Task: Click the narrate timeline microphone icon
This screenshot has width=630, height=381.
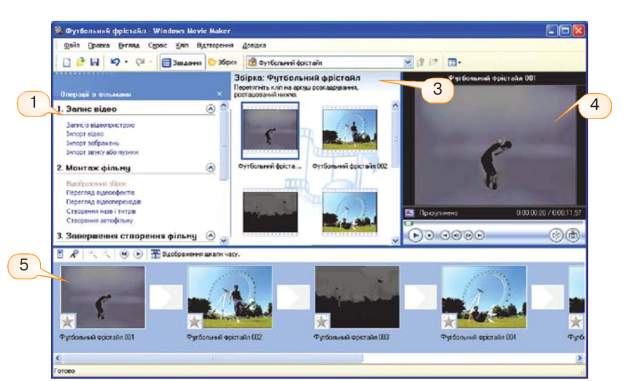Action: click(x=74, y=254)
